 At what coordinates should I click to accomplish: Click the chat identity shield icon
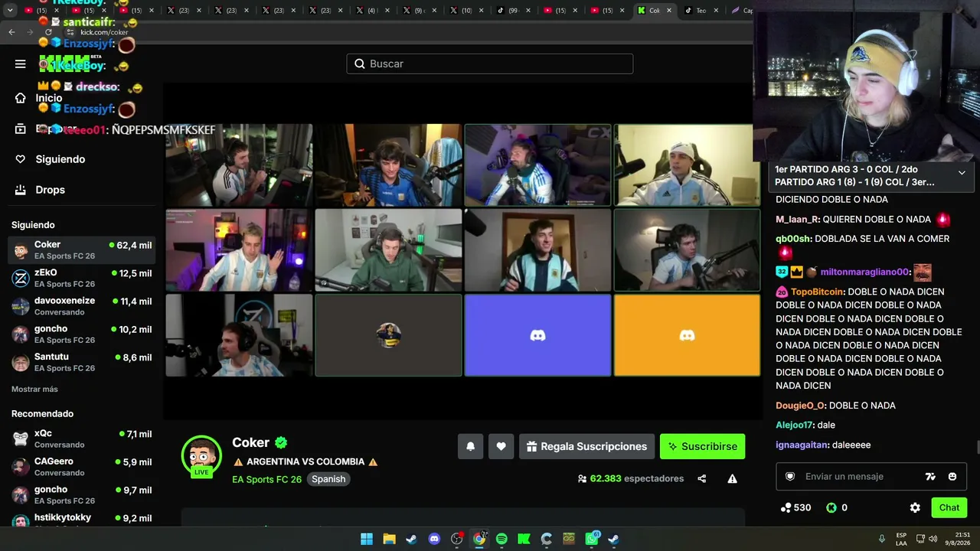point(790,476)
